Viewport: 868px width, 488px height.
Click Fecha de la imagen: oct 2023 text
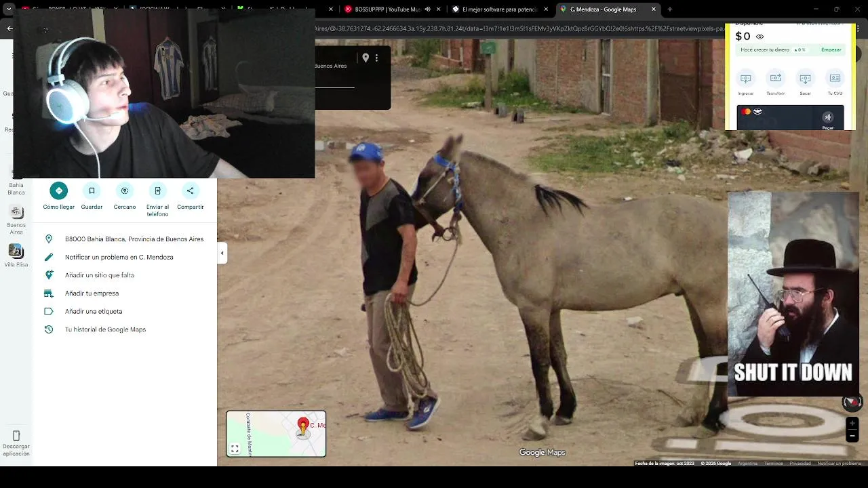coord(665,464)
